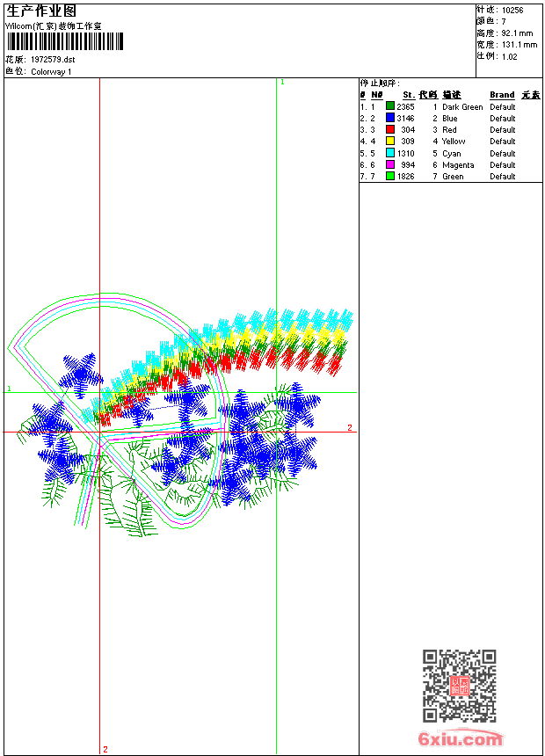
Task: Click the Colorway 1 label
Action: pyautogui.click(x=51, y=72)
